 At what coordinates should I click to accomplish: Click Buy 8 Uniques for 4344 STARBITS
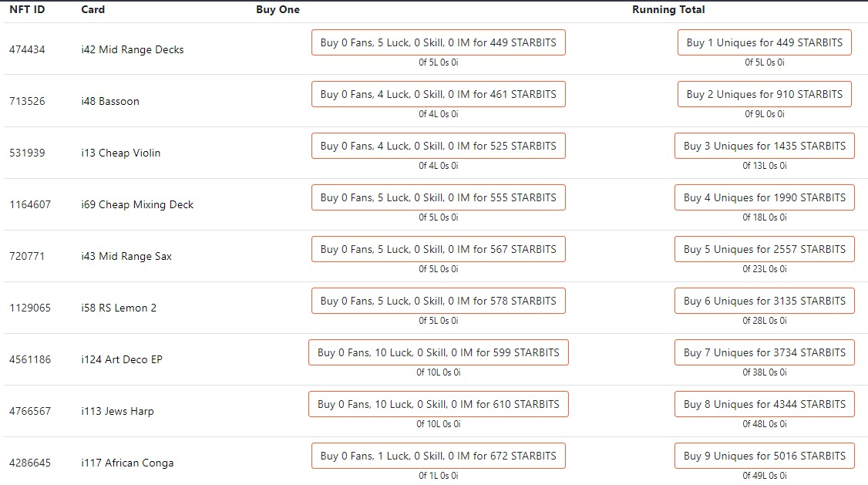[x=765, y=404]
